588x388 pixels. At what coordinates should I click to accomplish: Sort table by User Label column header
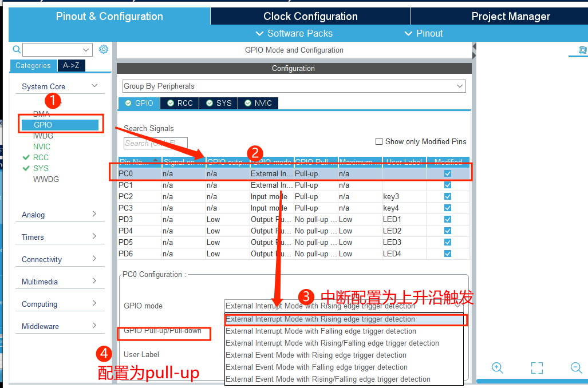tap(404, 161)
